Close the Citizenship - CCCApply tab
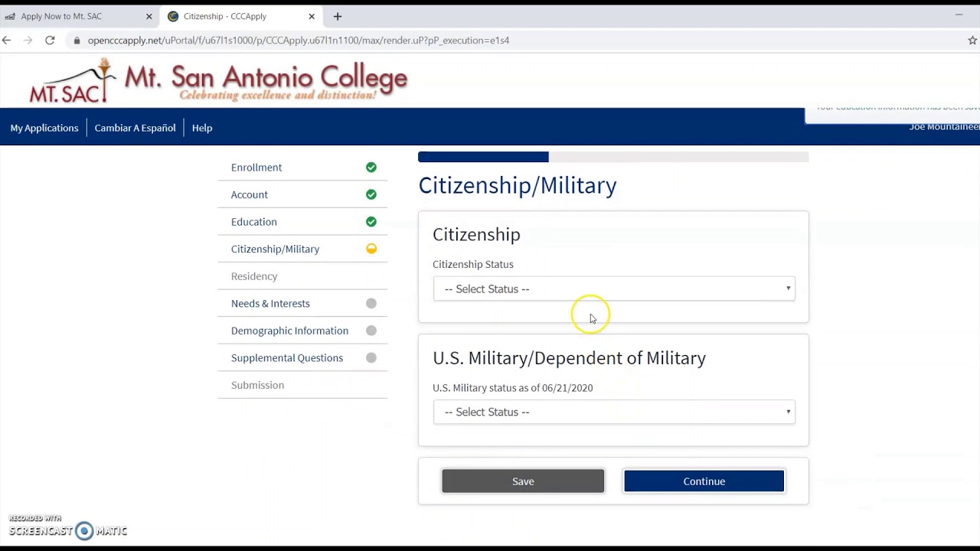Screen dimensions: 980x551 point(312,16)
